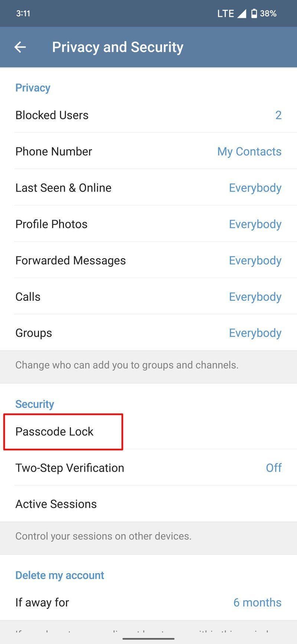Change account deletion period from 6 months

(257, 602)
